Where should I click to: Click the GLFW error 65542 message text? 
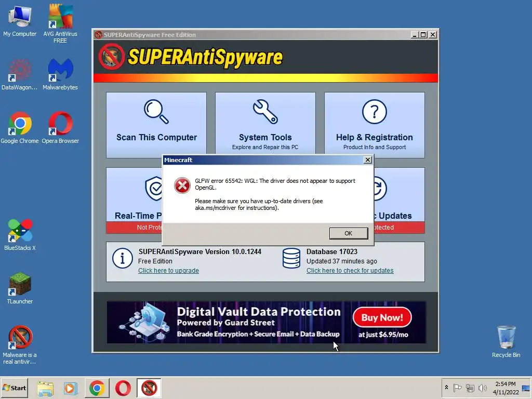(x=275, y=184)
